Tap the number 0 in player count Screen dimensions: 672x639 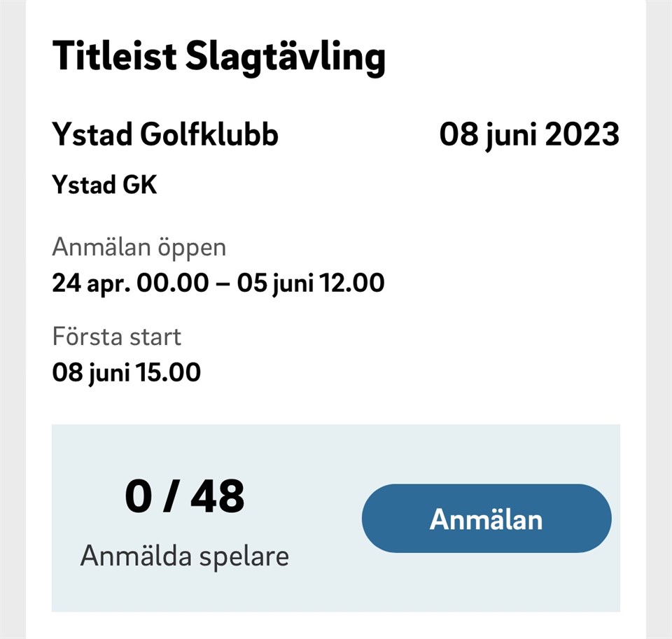coord(139,497)
